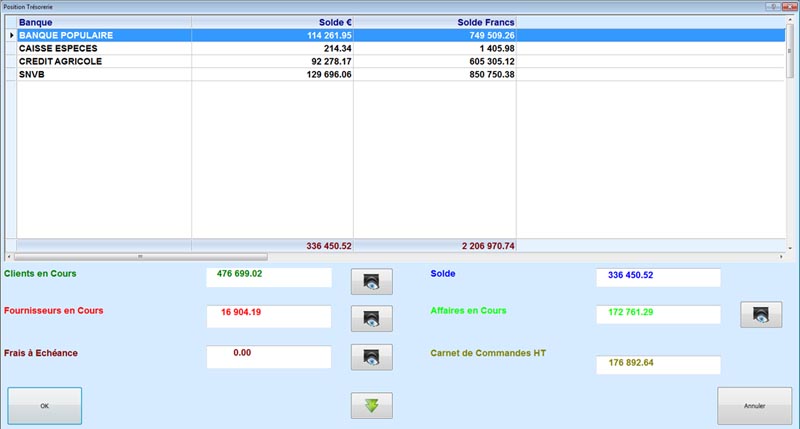800x429 pixels.
Task: Click the Solde € column header
Action: coord(273,21)
